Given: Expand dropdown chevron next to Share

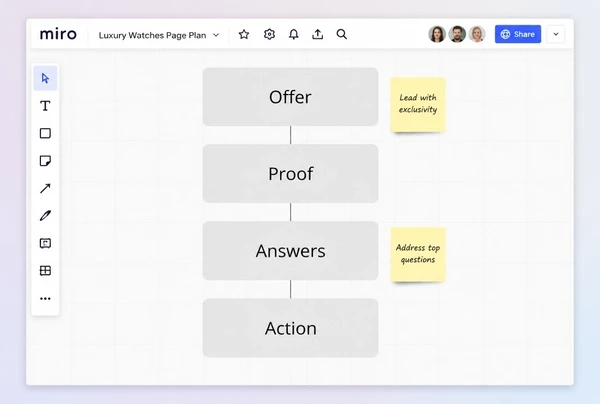Looking at the screenshot, I should tap(556, 34).
